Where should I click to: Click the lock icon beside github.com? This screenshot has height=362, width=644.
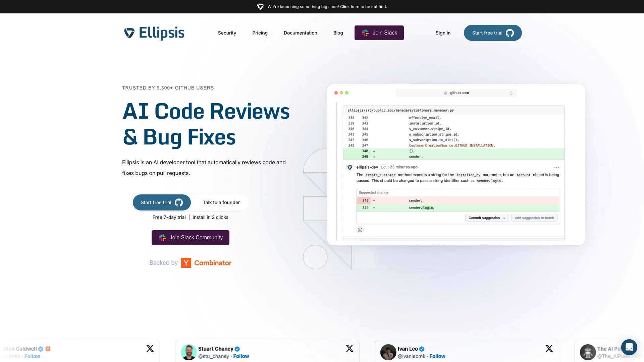445,93
